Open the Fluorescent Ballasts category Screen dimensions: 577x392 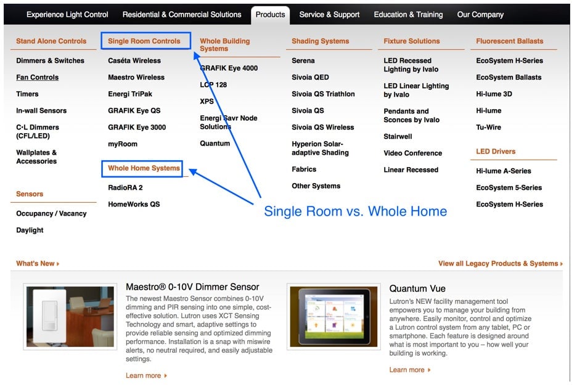(x=510, y=41)
